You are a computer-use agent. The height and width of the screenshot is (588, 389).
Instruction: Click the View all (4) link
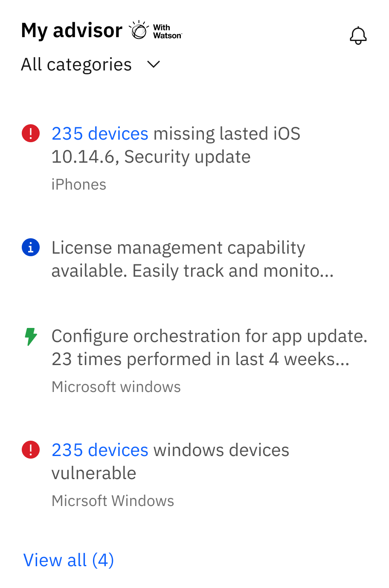pos(69,560)
